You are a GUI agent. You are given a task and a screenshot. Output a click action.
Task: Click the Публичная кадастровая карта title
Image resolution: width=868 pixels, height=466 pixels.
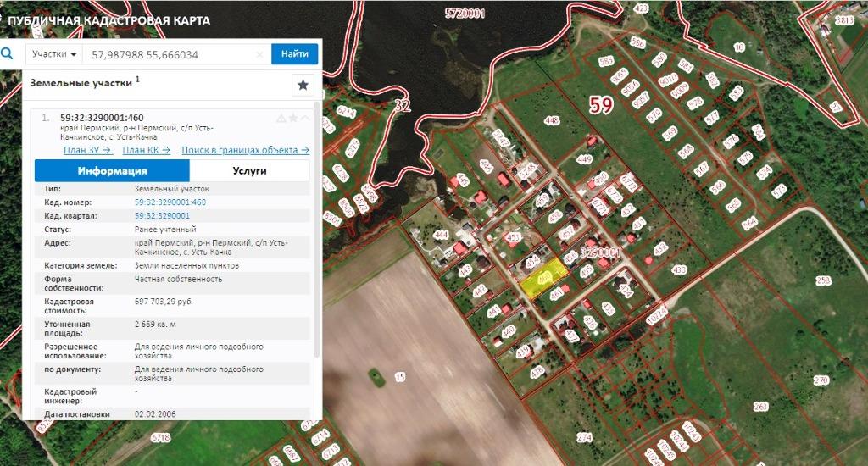coord(108,20)
